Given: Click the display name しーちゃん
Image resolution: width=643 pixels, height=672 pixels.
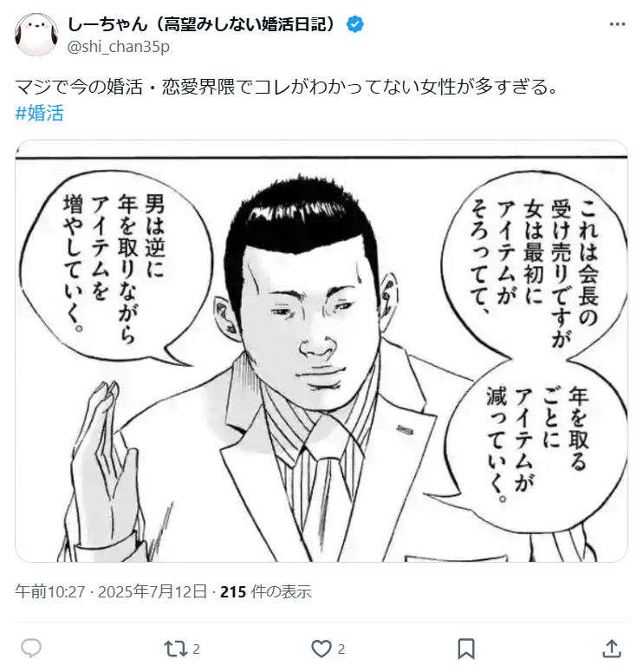Looking at the screenshot, I should coord(107,24).
